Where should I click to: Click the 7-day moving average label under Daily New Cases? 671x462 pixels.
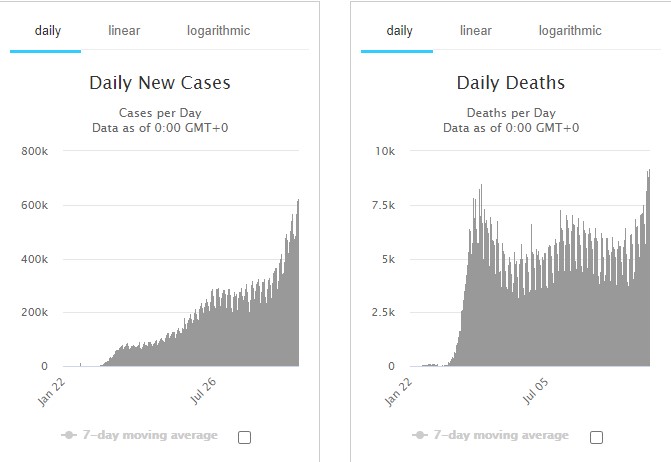(150, 435)
